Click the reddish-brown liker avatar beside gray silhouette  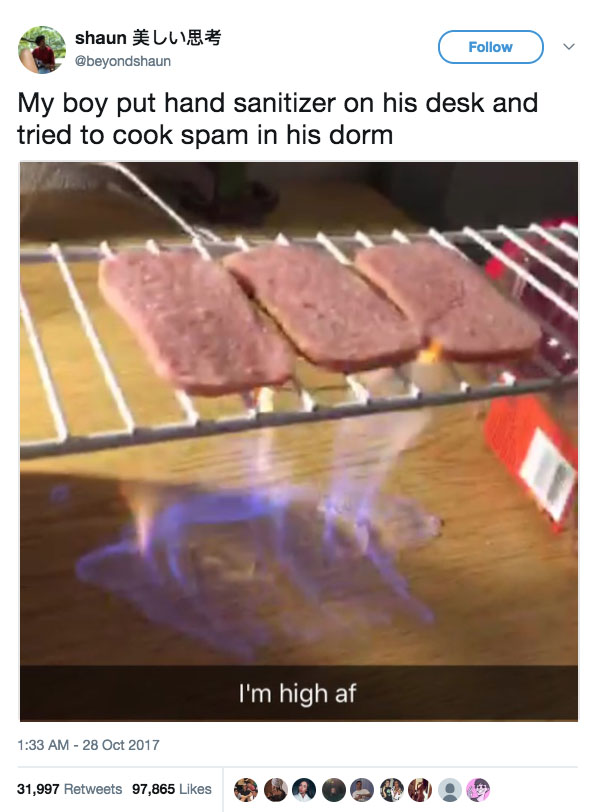click(x=420, y=790)
